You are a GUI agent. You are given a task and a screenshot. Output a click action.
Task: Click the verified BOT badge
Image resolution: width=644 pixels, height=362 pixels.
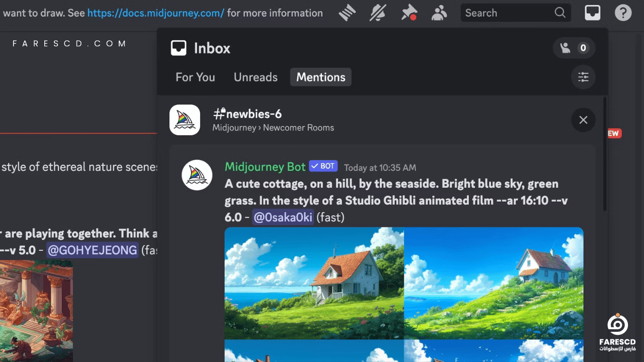point(323,166)
